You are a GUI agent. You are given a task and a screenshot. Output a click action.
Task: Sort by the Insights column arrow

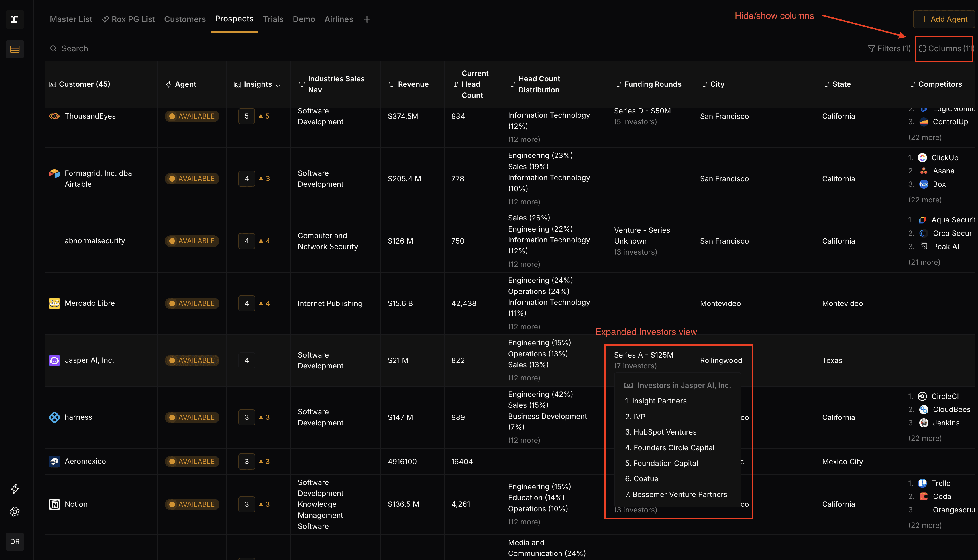coord(278,84)
